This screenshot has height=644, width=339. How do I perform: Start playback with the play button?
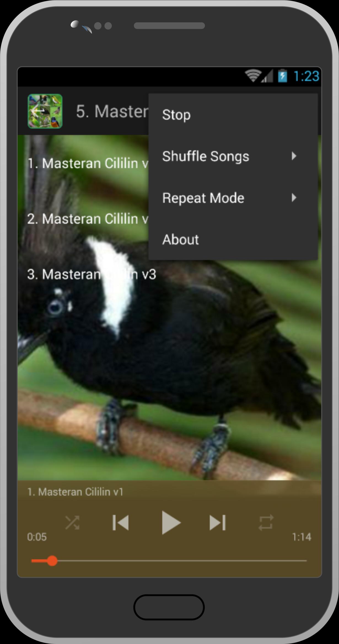(x=171, y=523)
